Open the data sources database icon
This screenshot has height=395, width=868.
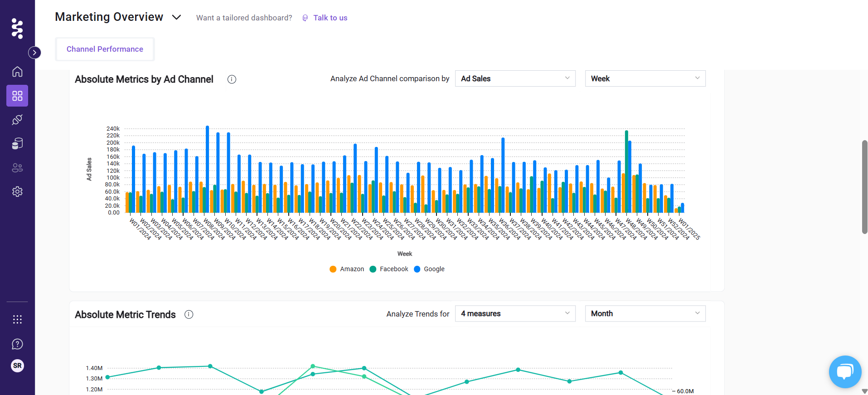coord(17,144)
